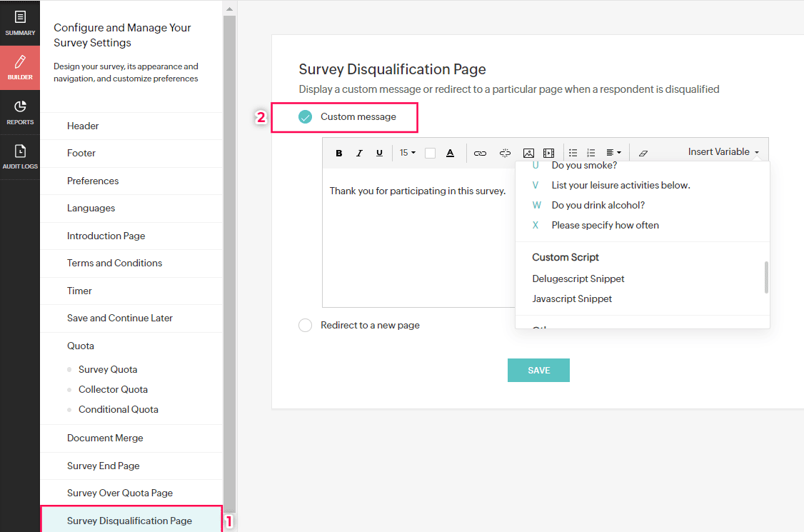This screenshot has height=532, width=804.
Task: Open Preferences settings
Action: click(131, 181)
